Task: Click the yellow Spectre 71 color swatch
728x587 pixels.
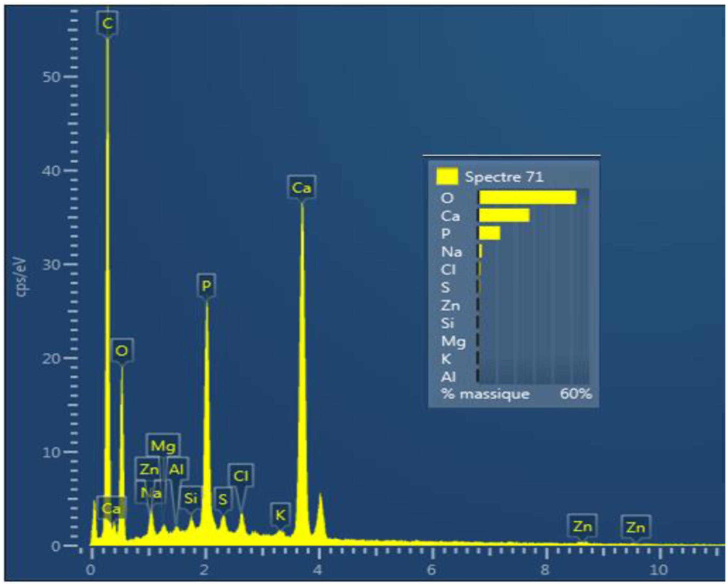Action: pos(447,176)
